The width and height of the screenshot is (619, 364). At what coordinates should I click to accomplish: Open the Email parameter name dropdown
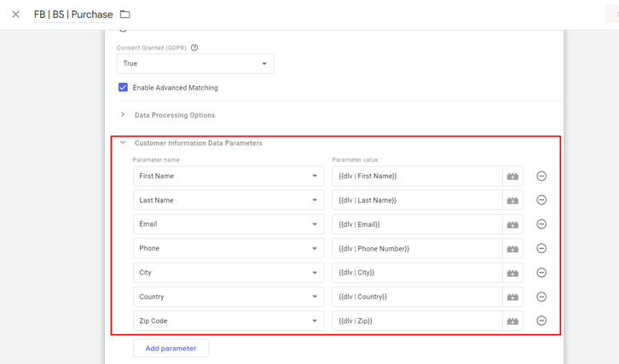click(228, 224)
